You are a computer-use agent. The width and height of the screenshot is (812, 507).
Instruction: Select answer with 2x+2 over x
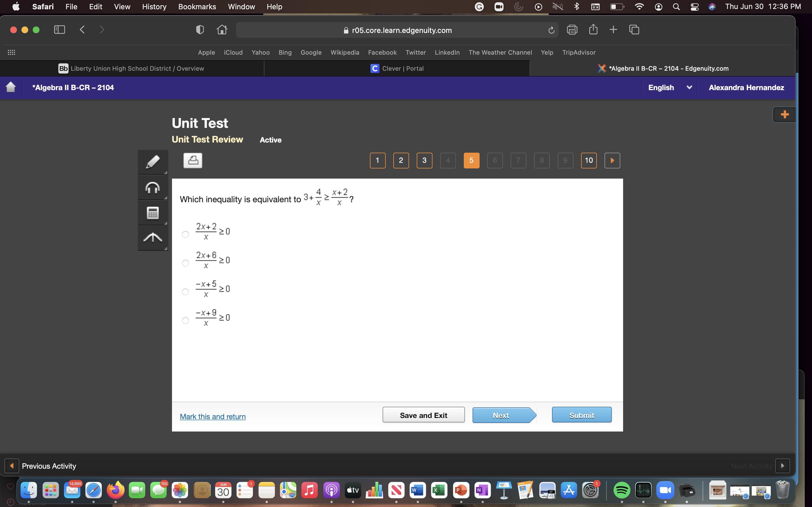[185, 234]
